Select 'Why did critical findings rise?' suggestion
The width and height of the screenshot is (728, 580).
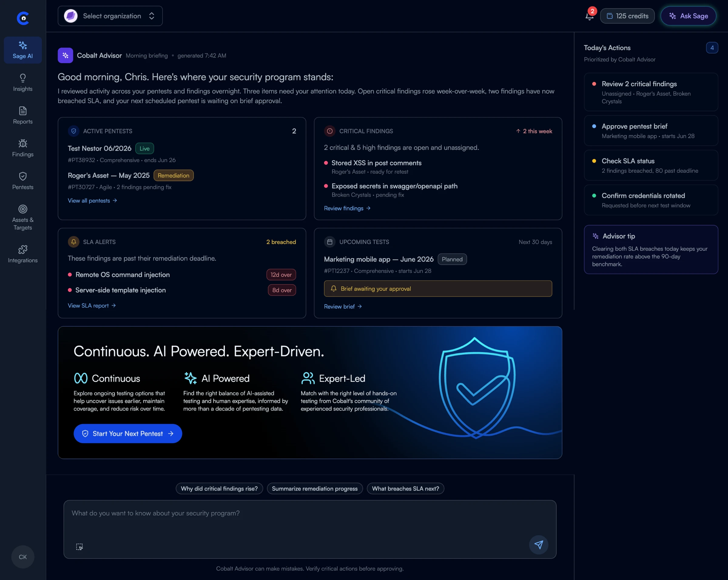click(219, 488)
